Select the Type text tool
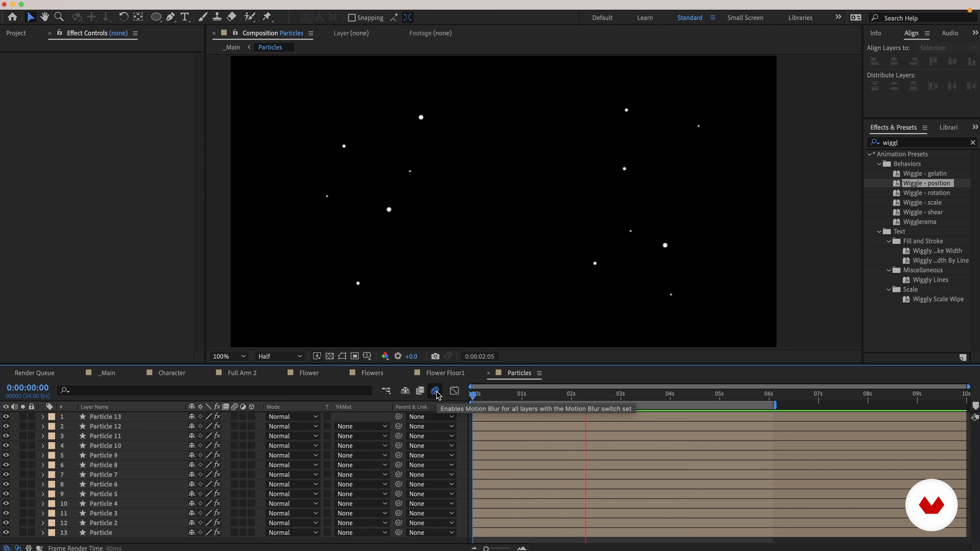 pyautogui.click(x=185, y=17)
